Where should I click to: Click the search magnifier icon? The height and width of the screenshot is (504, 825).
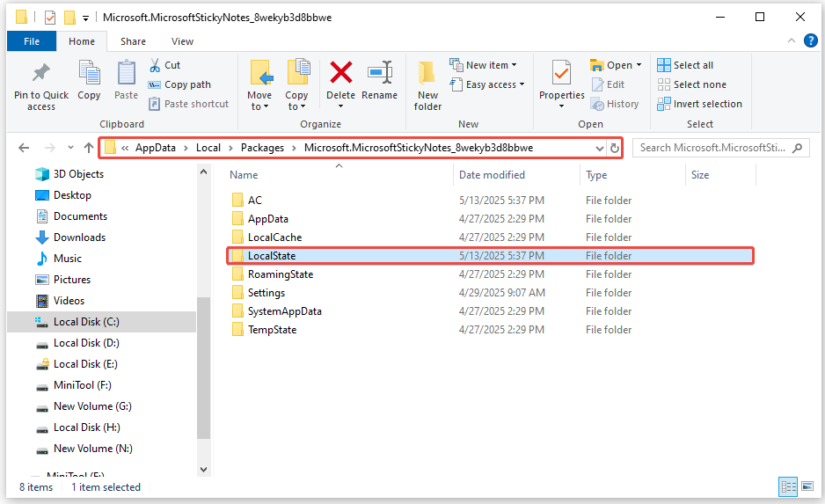pyautogui.click(x=797, y=148)
